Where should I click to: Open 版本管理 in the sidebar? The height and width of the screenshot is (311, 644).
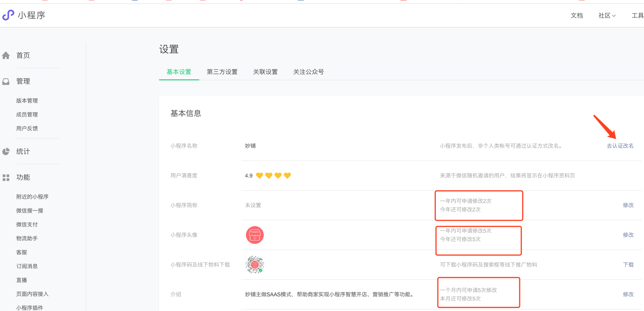27,101
